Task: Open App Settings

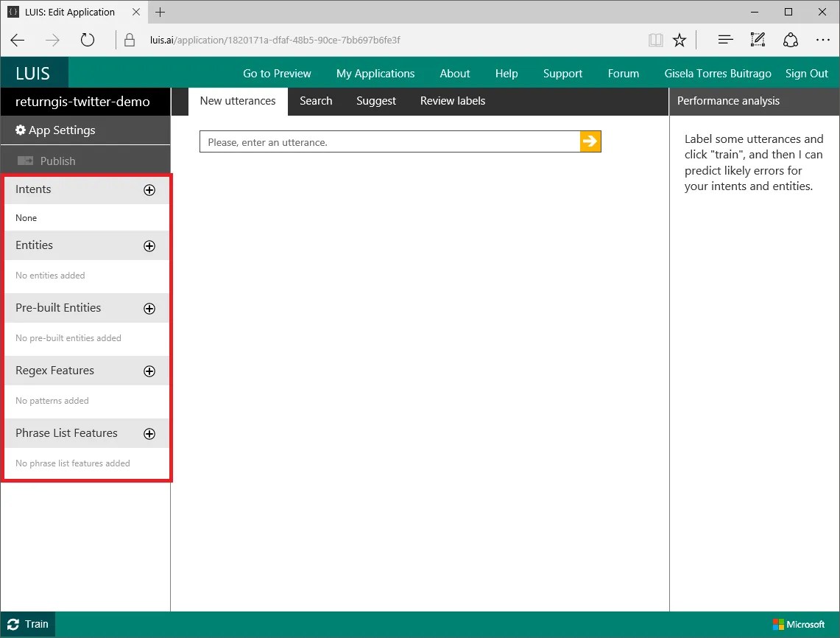Action: pos(85,130)
